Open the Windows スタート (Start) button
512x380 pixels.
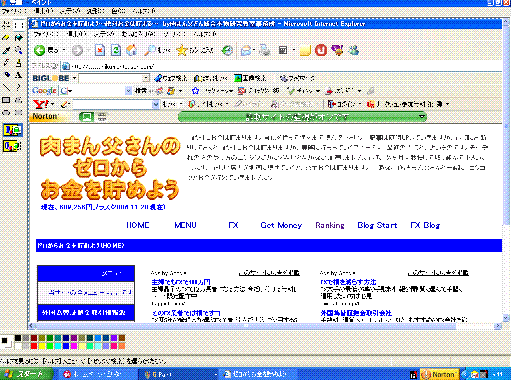click(x=26, y=374)
